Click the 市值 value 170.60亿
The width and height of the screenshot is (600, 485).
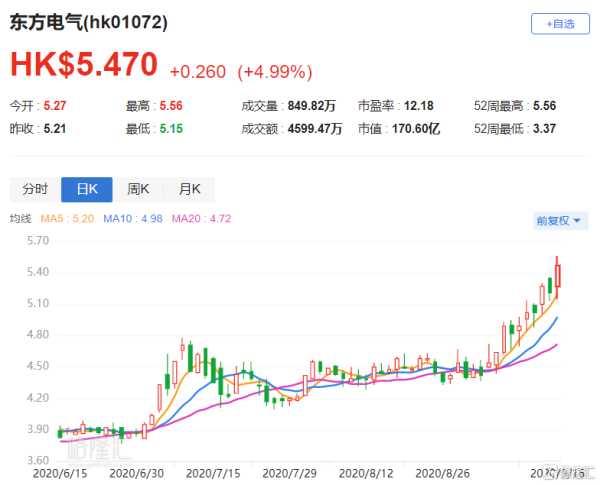point(416,129)
